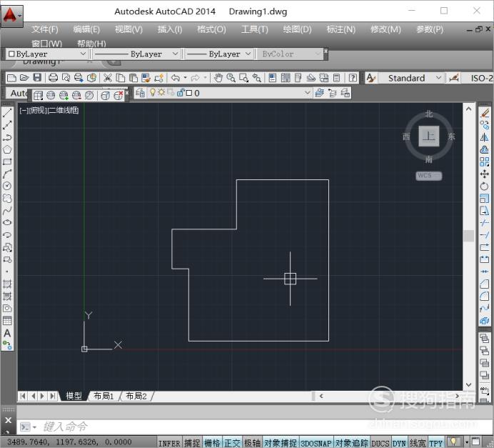Screen dimensions: 494x448
Task: Open the 视图(V) menu
Action: pos(128,29)
